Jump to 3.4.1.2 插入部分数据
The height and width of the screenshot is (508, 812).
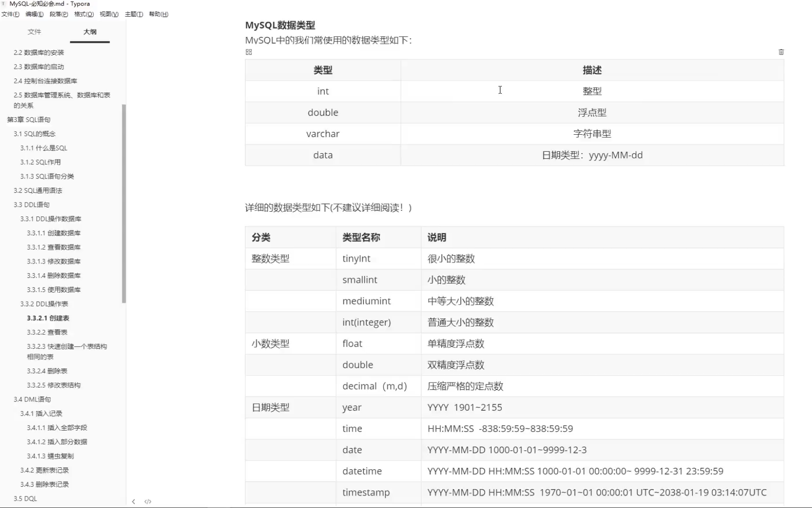(57, 442)
